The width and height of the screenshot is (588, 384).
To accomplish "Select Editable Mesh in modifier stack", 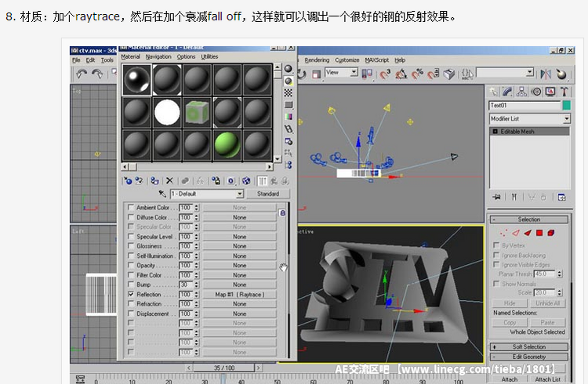I will 530,132.
